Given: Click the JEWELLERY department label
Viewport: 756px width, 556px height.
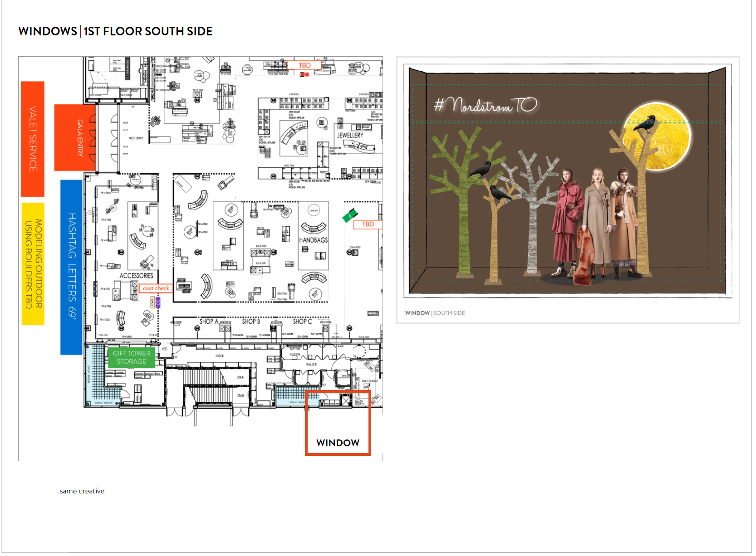Looking at the screenshot, I should click(x=350, y=135).
